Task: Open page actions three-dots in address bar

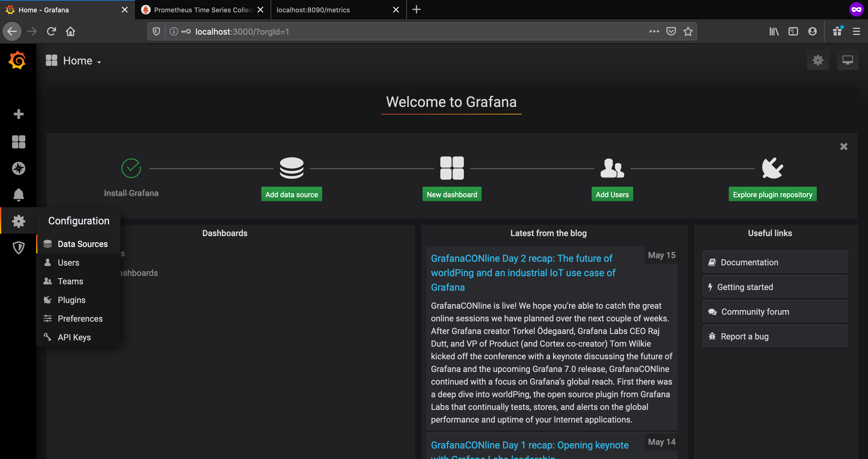Action: tap(654, 31)
